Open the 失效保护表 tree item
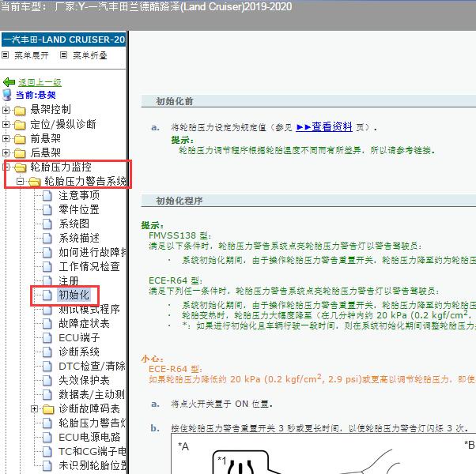Viewport: 476px width, 474px height. [x=84, y=381]
